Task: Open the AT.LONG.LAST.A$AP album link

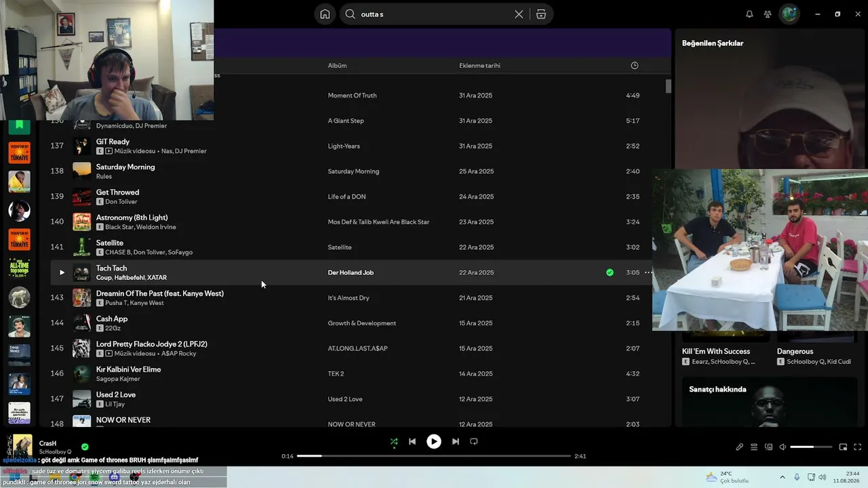Action: [358, 348]
